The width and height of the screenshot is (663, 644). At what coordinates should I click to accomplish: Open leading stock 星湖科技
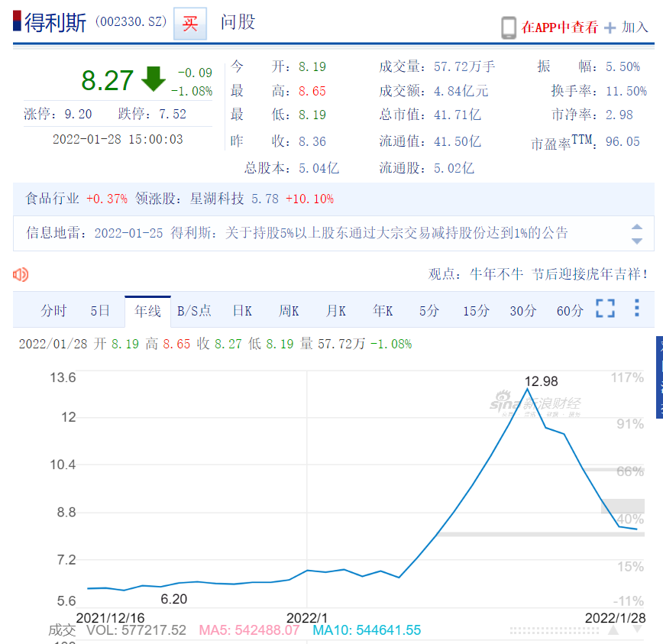click(216, 199)
